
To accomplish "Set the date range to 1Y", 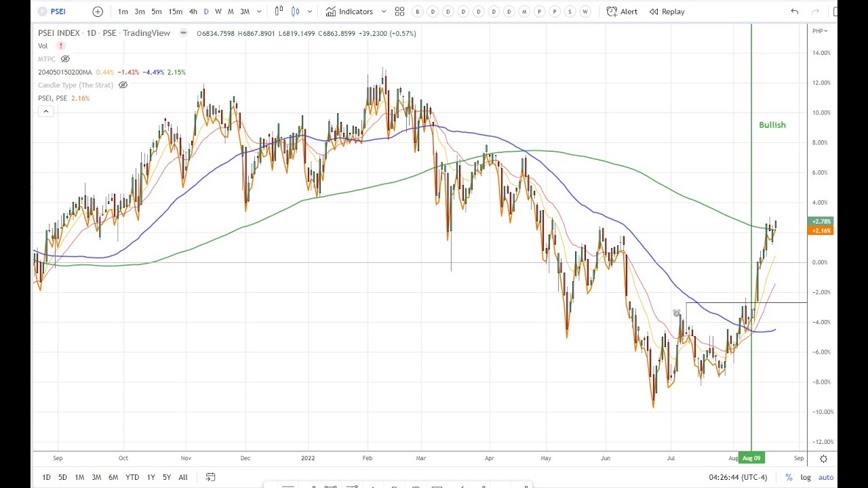I will click(x=151, y=477).
